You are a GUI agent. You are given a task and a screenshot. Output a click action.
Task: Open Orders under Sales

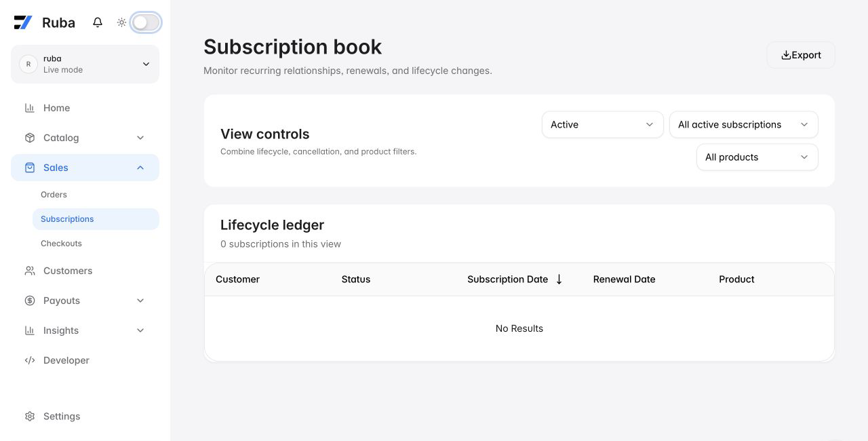click(96, 195)
